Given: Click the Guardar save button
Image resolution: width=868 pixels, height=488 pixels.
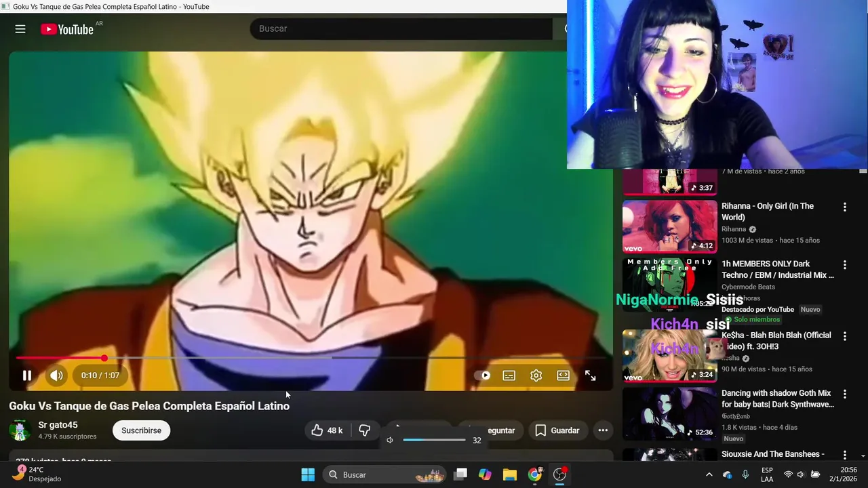Looking at the screenshot, I should [557, 430].
